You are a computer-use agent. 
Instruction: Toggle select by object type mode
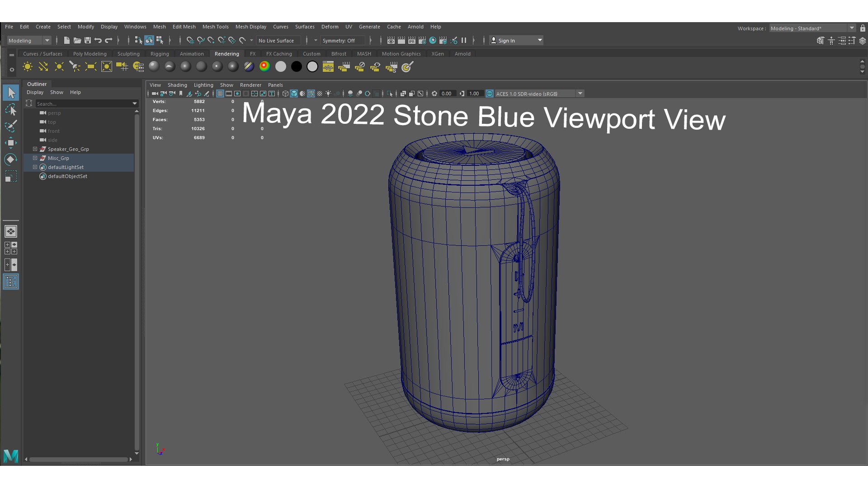point(149,40)
